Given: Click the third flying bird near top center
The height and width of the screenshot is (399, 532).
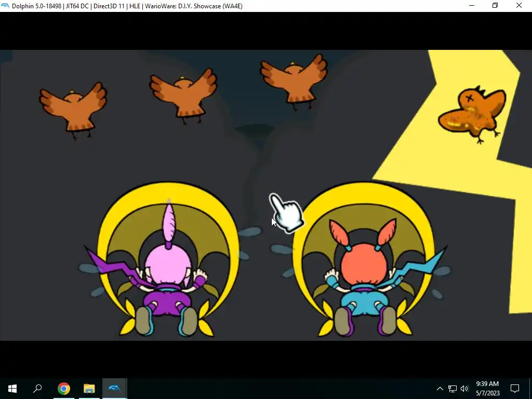Looking at the screenshot, I should pos(294,82).
